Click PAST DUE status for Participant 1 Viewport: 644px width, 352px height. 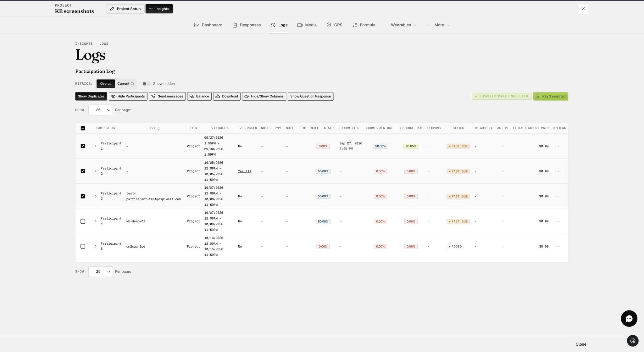tap(458, 146)
